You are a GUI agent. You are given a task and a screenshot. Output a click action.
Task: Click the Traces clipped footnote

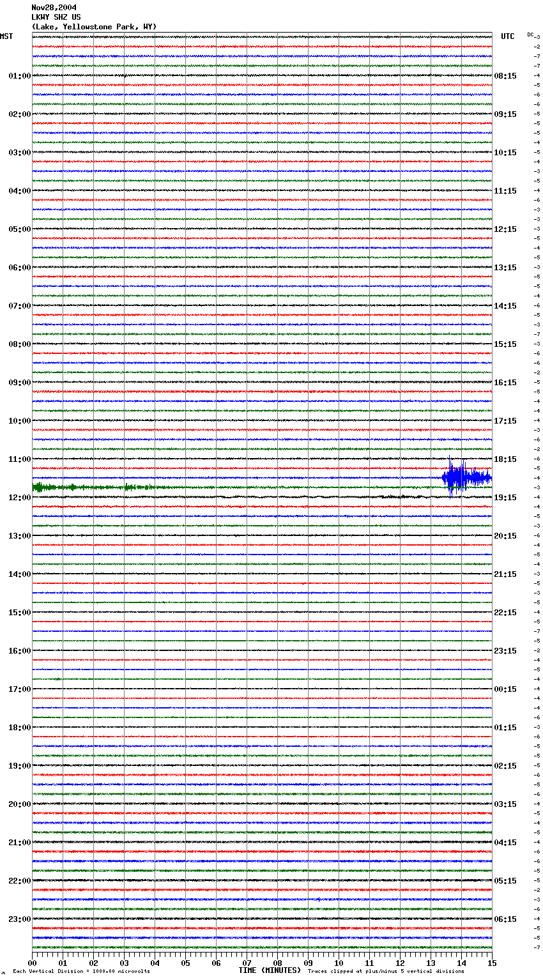click(x=386, y=972)
